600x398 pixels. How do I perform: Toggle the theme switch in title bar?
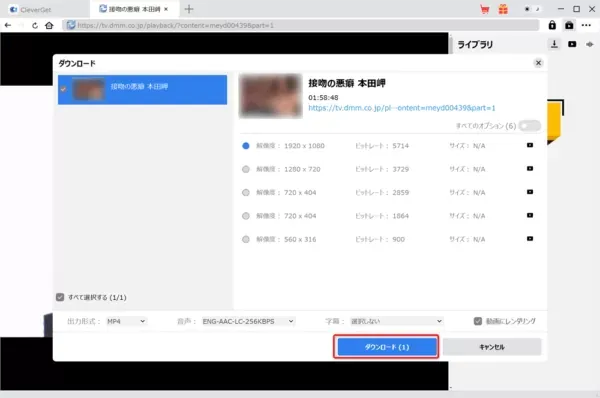pos(532,9)
